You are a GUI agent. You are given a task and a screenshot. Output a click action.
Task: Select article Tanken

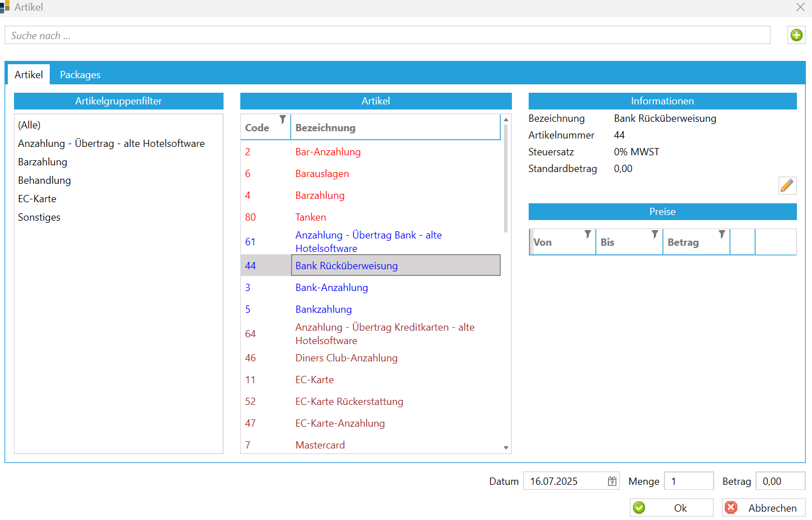311,217
